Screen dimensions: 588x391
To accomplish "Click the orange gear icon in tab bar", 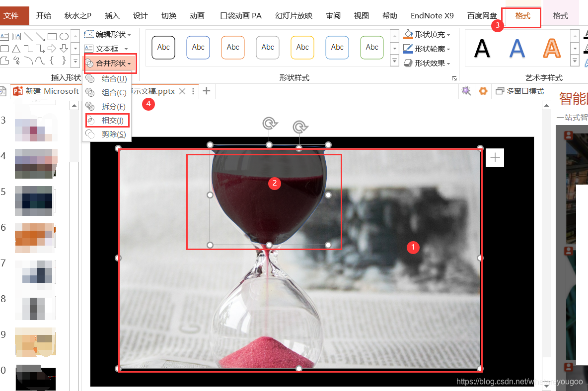I will 483,91.
